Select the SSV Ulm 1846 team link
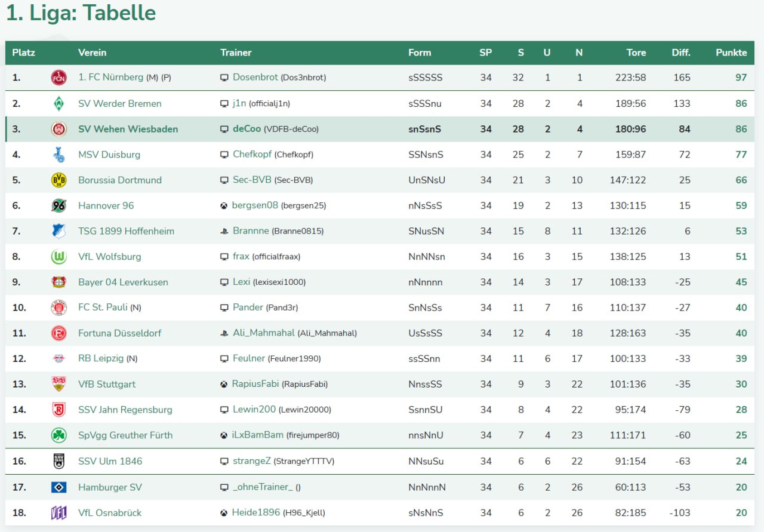This screenshot has height=532, width=764. point(110,461)
